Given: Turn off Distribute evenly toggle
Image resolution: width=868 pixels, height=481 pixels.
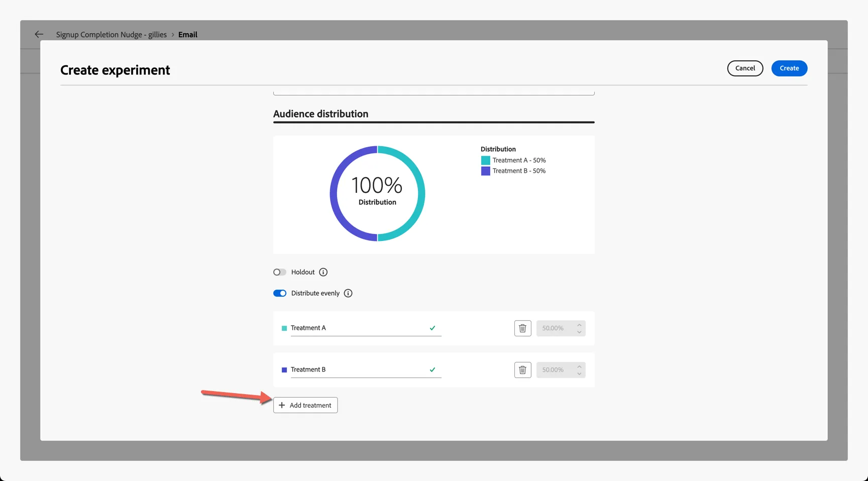Looking at the screenshot, I should (280, 293).
